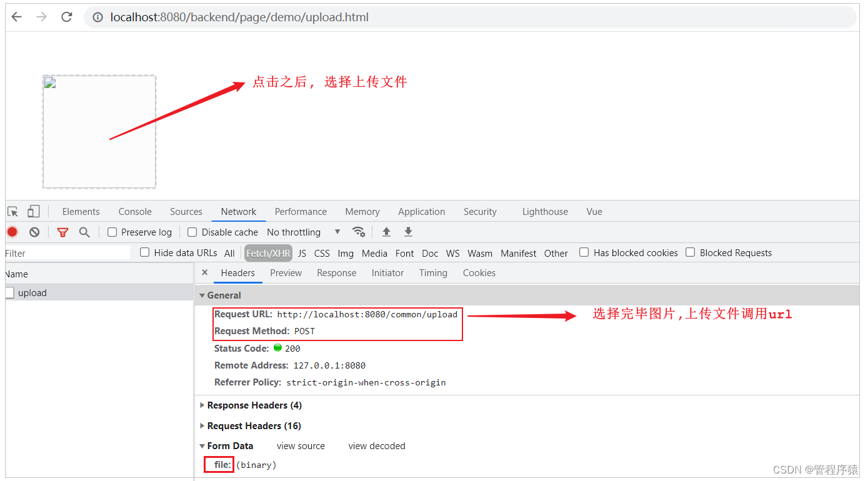Image resolution: width=868 pixels, height=481 pixels.
Task: Enable the Preserve log checkbox
Action: pos(112,232)
